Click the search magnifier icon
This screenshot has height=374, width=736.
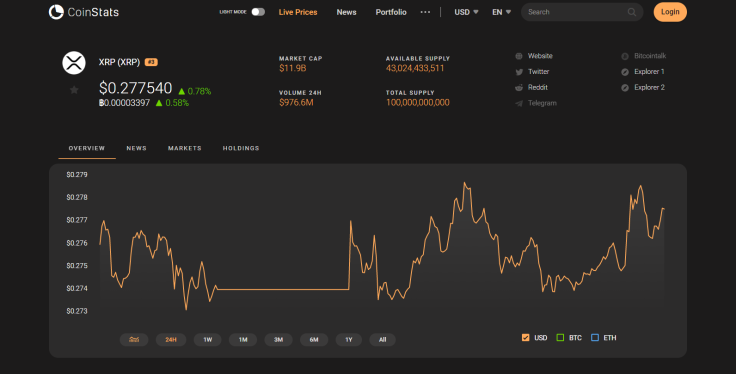coord(632,12)
